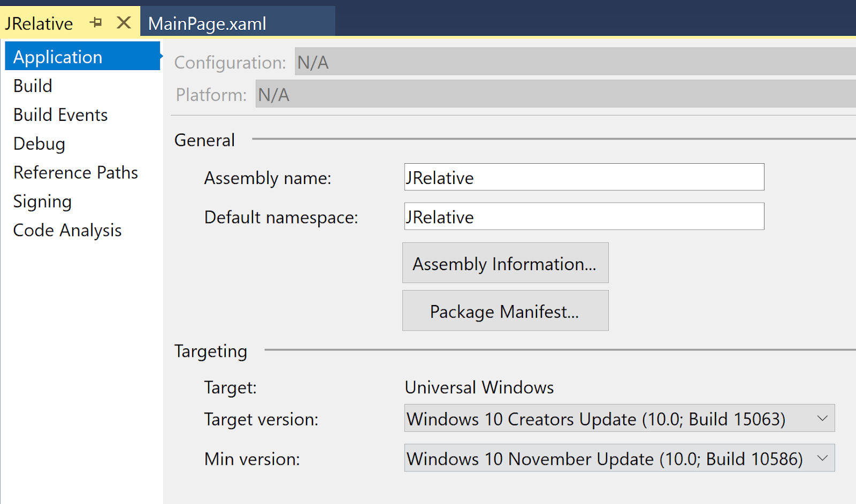Click the Default namespace label

(x=281, y=217)
